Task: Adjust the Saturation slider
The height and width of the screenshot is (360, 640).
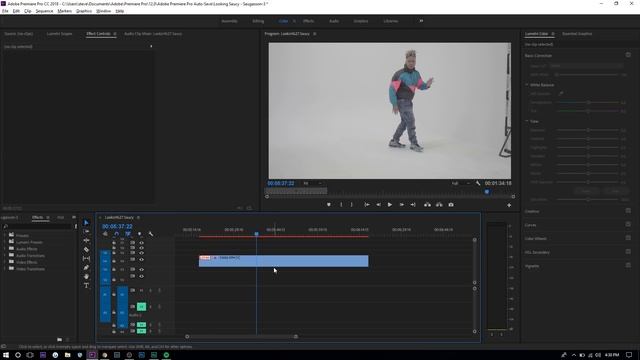Action: pyautogui.click(x=588, y=200)
